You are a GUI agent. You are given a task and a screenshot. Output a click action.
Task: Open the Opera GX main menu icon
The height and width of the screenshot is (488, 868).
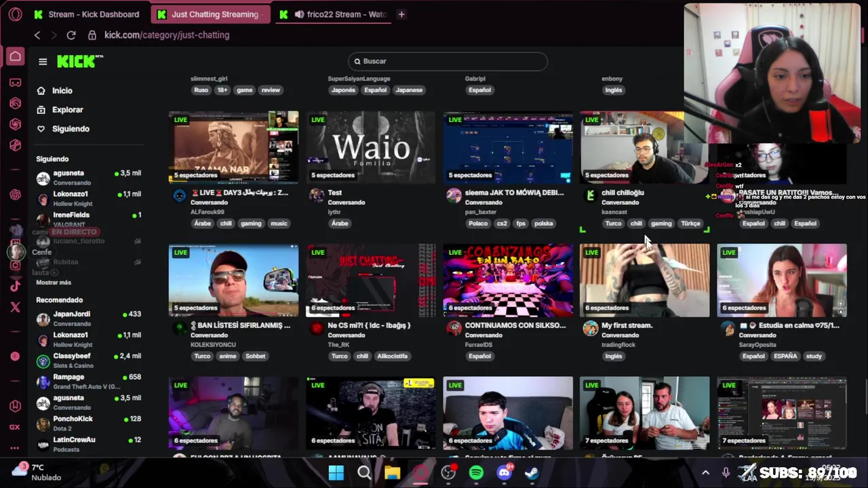click(x=15, y=14)
